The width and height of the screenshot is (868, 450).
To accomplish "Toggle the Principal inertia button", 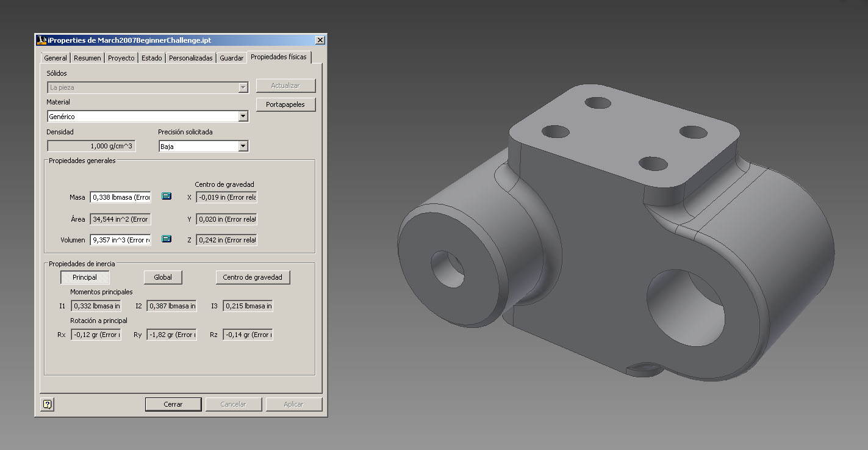I will pyautogui.click(x=85, y=277).
